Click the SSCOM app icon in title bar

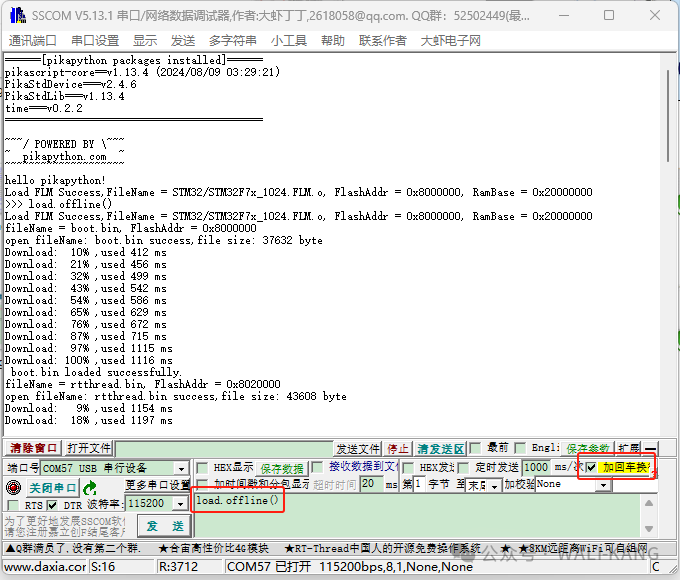coord(18,16)
